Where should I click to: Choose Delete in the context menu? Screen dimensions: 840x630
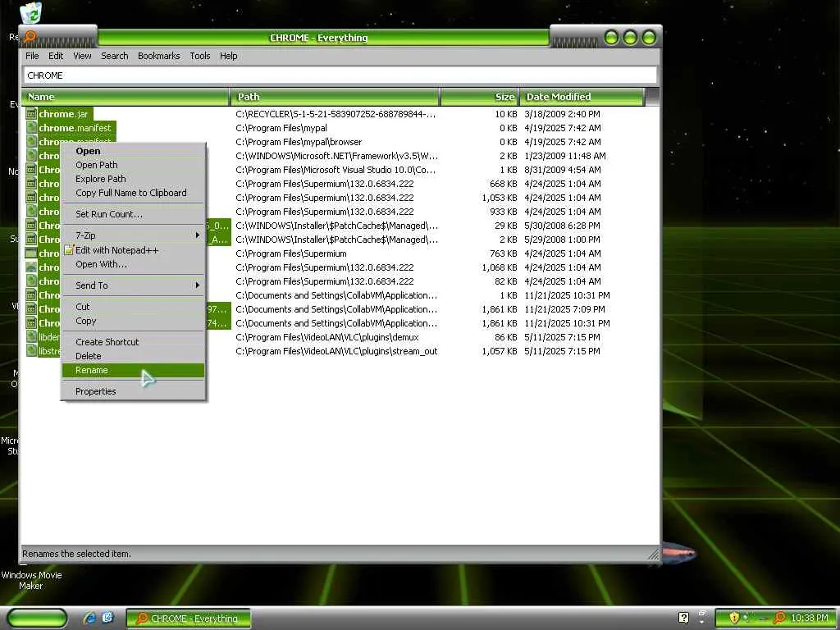pos(133,356)
